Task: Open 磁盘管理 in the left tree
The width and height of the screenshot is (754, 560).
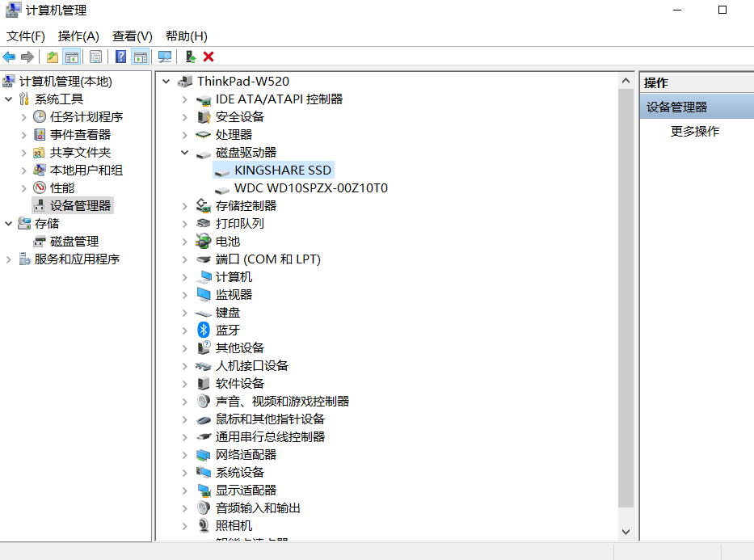Action: pyautogui.click(x=74, y=242)
